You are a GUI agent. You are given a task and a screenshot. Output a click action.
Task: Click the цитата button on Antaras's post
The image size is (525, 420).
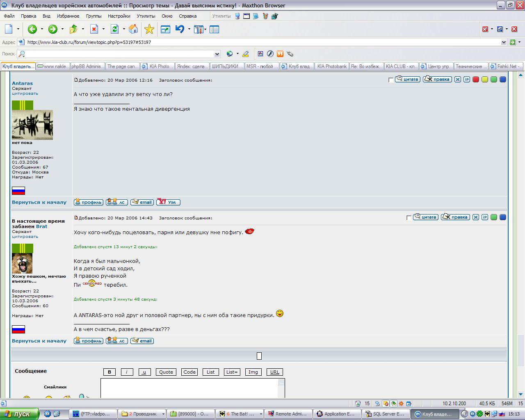tap(408, 80)
